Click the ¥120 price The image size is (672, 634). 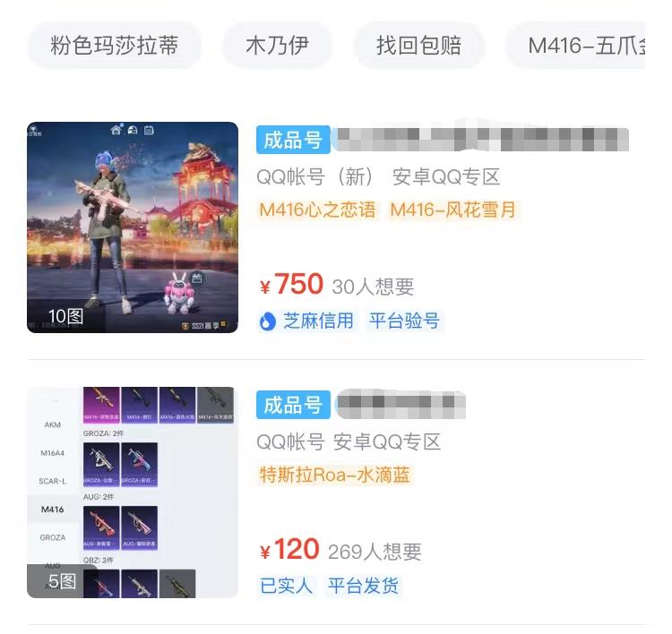pyautogui.click(x=289, y=549)
